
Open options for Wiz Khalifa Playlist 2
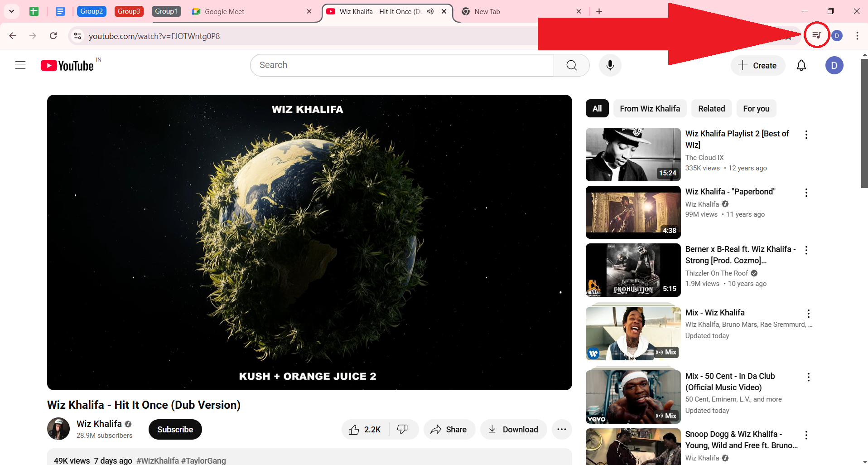(x=806, y=135)
